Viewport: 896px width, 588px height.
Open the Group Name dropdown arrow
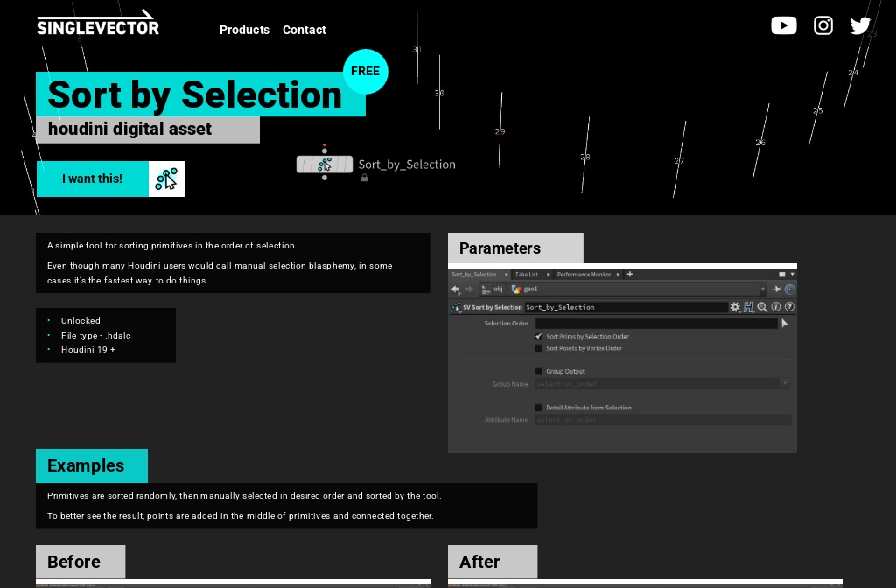pos(784,383)
